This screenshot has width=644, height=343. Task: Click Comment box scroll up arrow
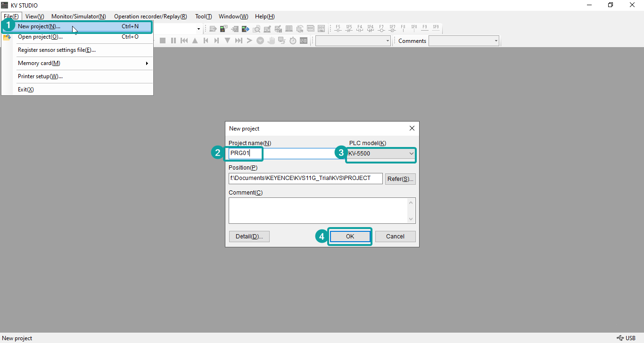click(411, 203)
